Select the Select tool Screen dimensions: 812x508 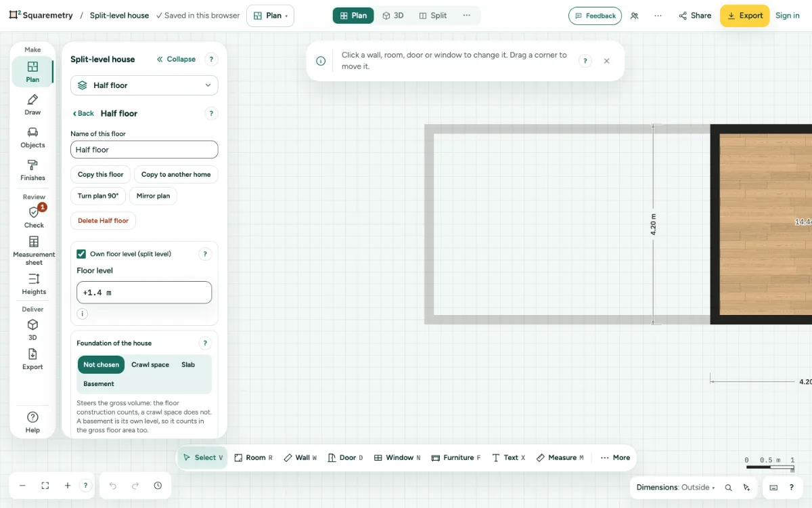pos(203,458)
